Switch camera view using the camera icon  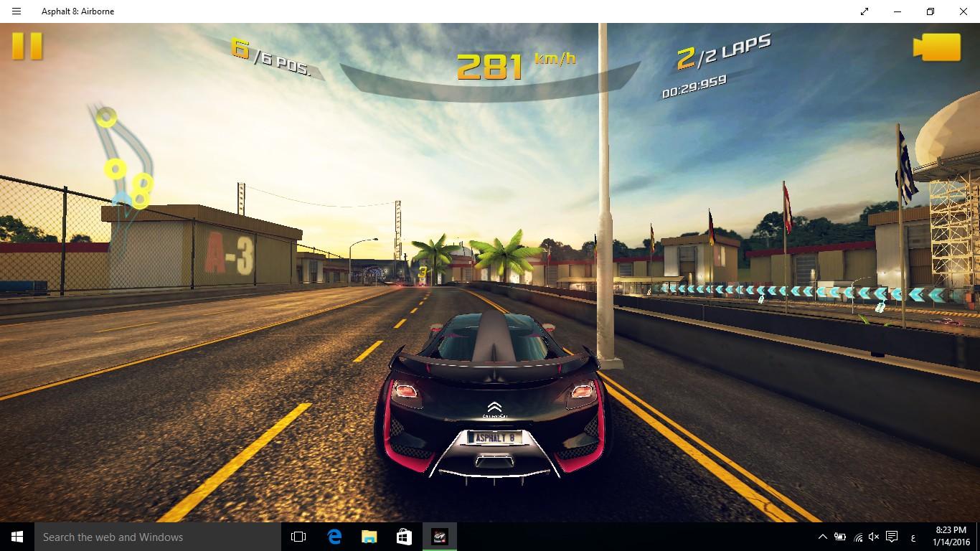[936, 47]
